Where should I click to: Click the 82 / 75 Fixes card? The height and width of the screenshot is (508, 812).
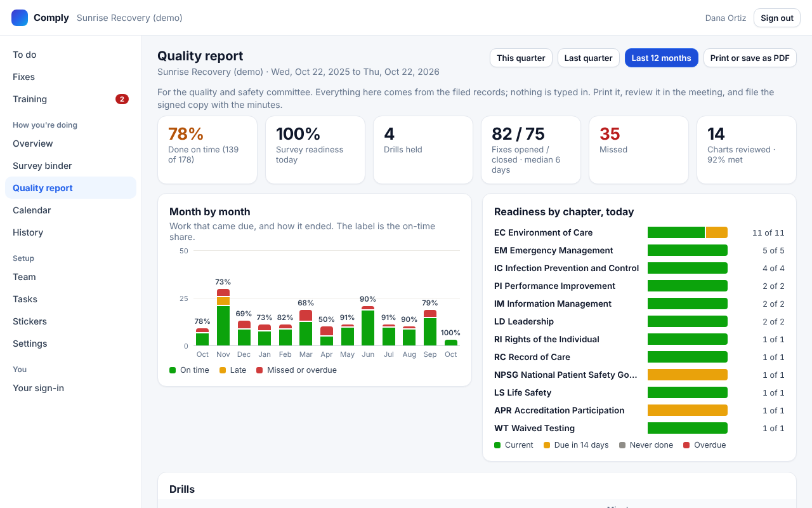(x=531, y=150)
